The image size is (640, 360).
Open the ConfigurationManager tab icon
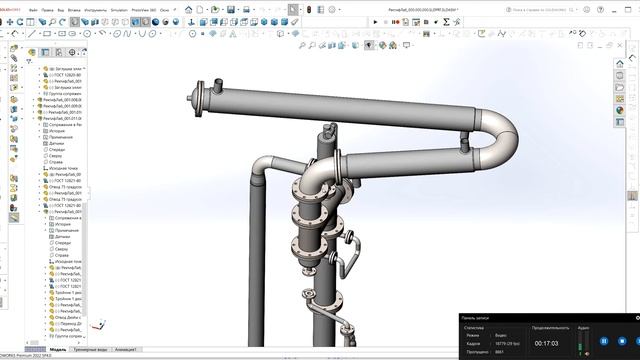point(59,52)
